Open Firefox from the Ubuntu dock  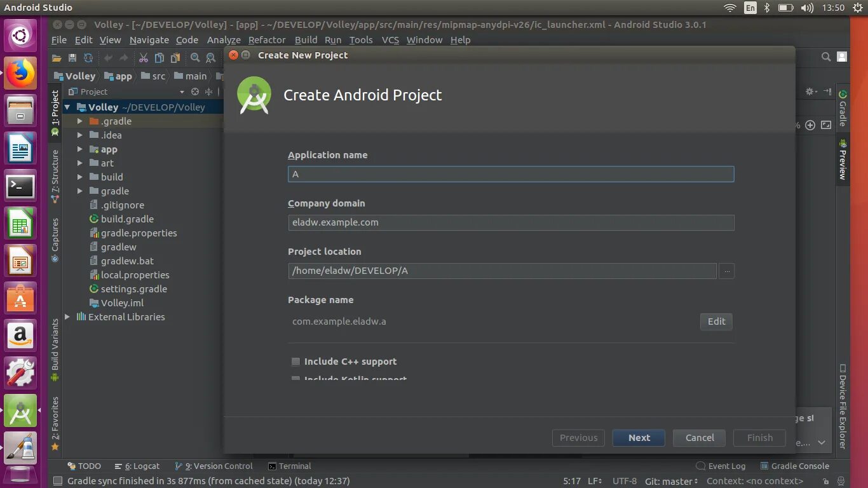pos(20,72)
